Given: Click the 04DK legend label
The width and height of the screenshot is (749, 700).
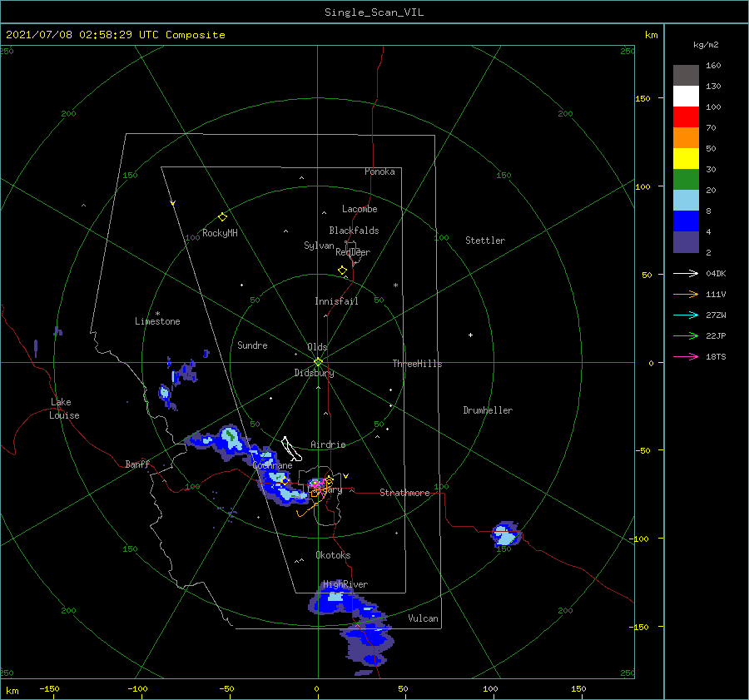Looking at the screenshot, I should tap(716, 273).
